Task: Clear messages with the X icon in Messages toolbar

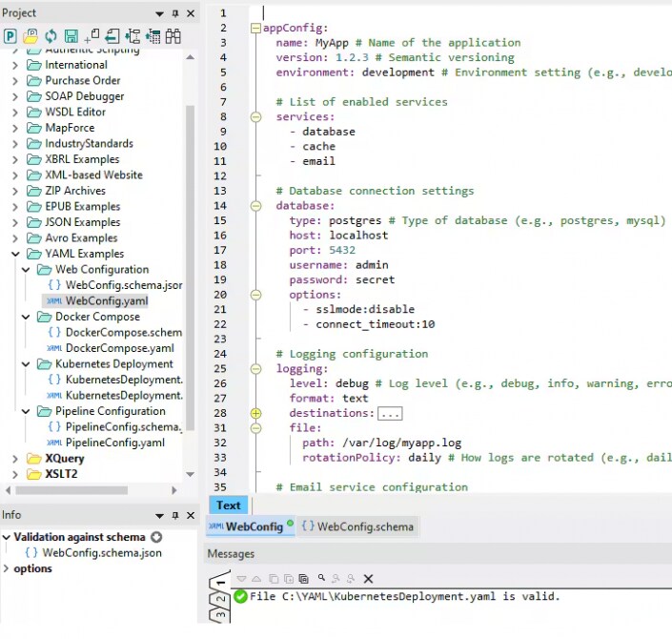Action: [x=368, y=579]
